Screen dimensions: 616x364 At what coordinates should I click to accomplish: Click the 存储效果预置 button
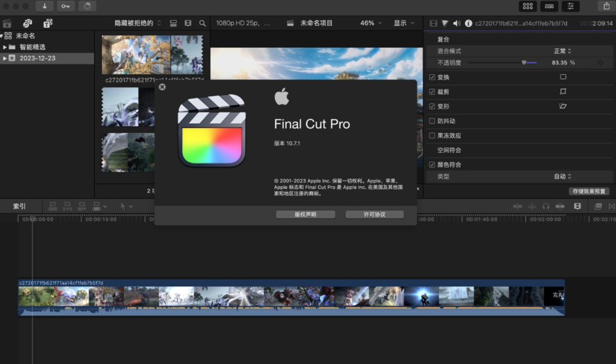[588, 191]
